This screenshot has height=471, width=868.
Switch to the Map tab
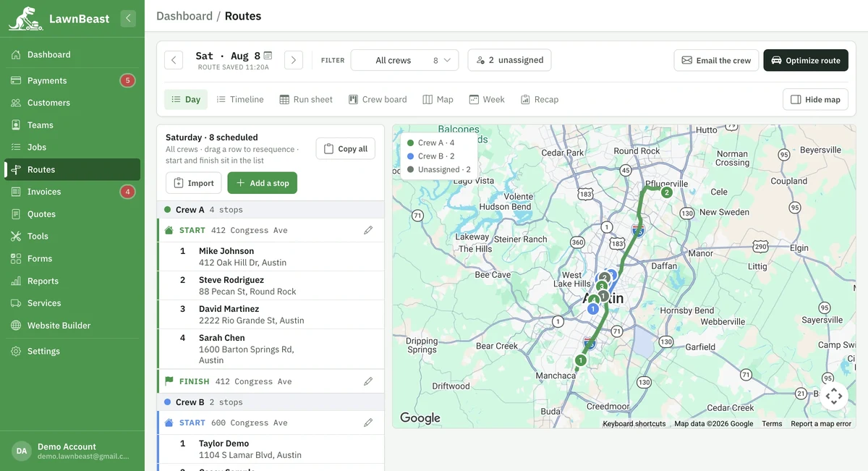438,99
